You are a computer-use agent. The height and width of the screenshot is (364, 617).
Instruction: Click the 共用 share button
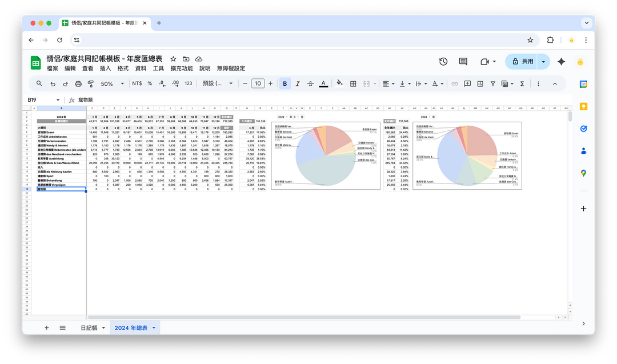click(x=521, y=62)
